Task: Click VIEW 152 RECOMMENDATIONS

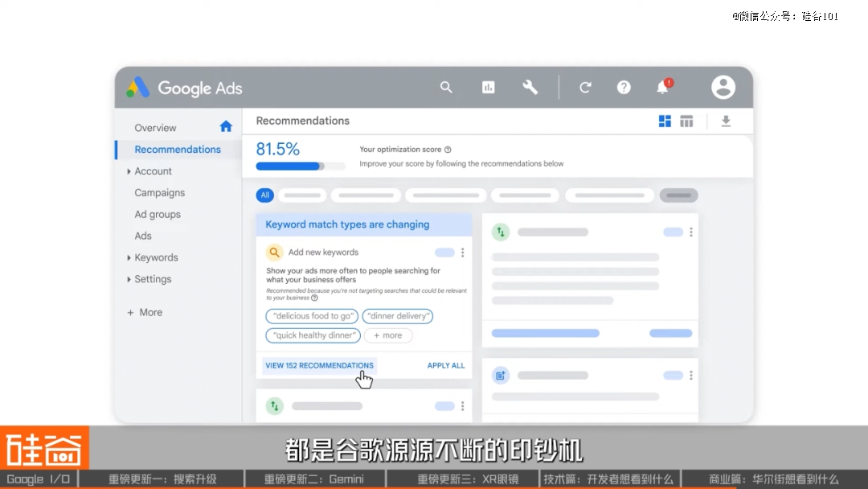Action: [x=319, y=365]
